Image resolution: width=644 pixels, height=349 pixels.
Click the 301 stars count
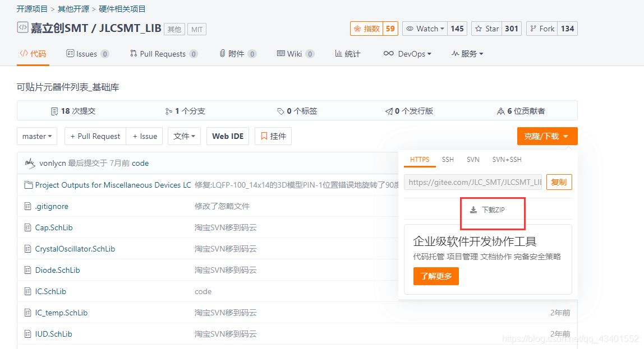point(512,29)
